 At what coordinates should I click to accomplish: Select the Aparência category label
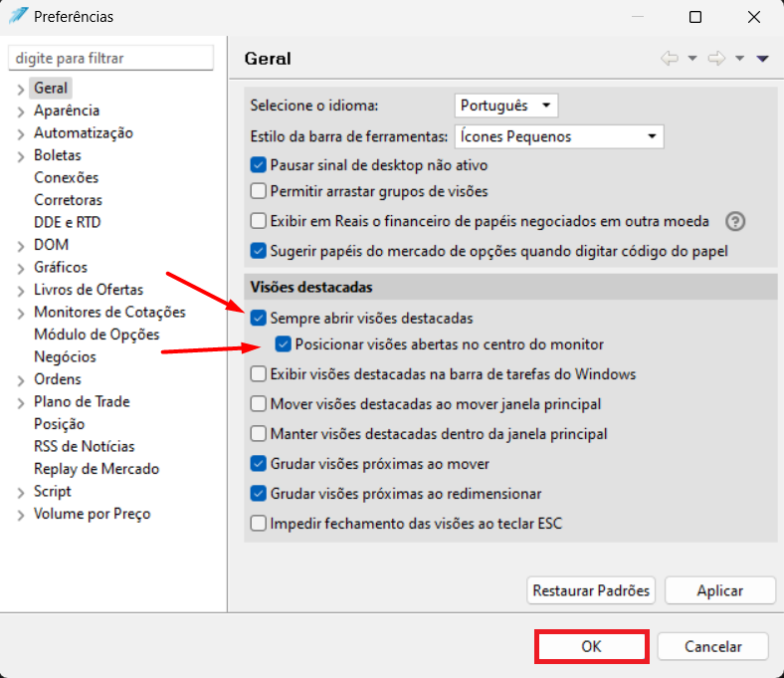[x=67, y=111]
